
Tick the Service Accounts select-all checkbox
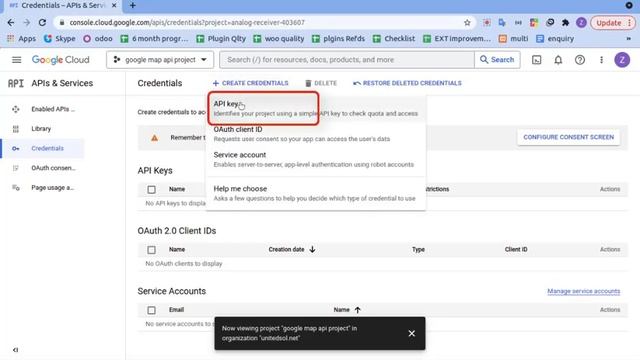point(151,310)
